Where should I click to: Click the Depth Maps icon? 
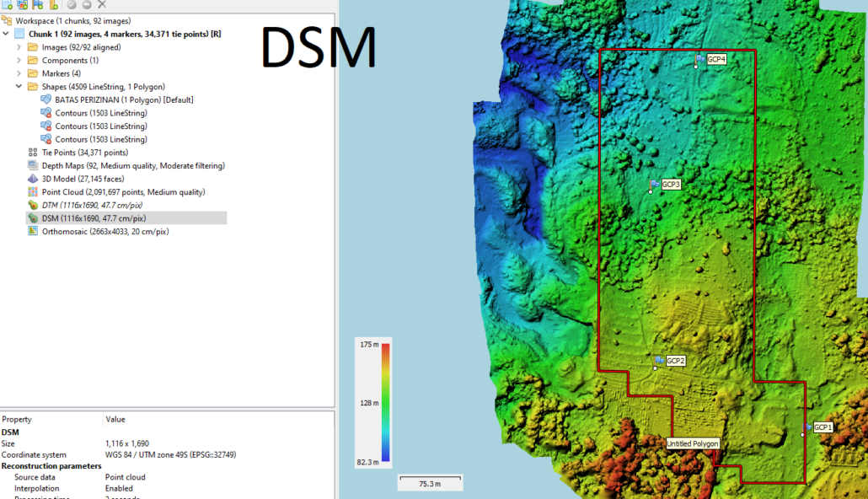click(33, 165)
